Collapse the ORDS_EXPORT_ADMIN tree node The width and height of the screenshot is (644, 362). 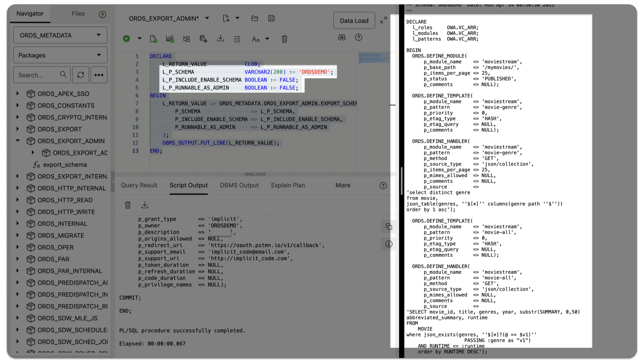(18, 141)
